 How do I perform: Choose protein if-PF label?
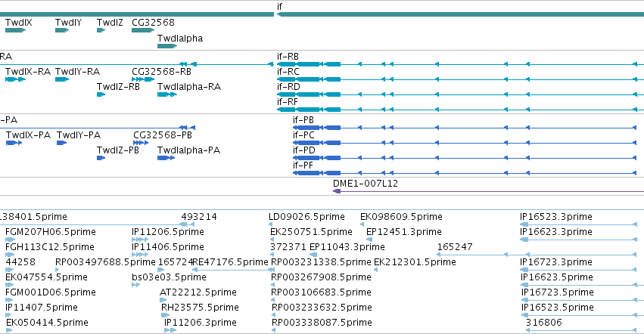click(x=303, y=165)
